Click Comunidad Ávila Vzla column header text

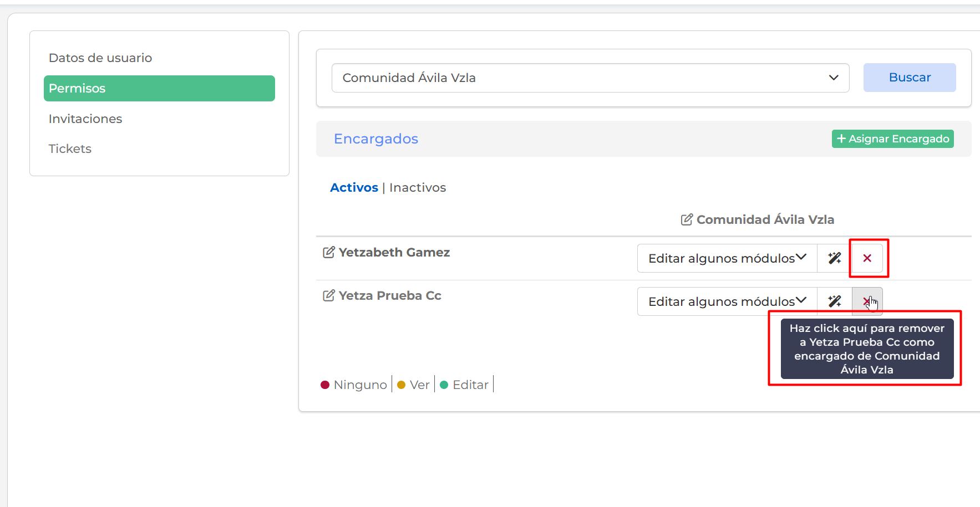pyautogui.click(x=765, y=220)
